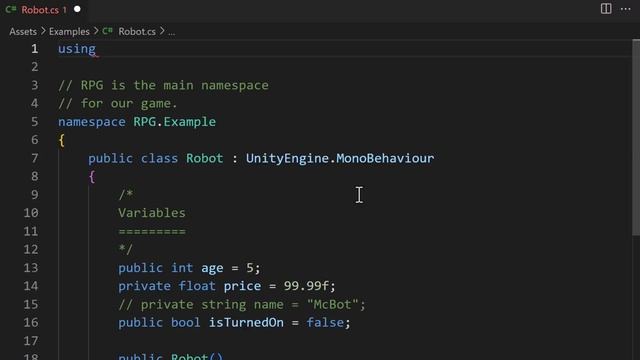Open the Robot.cs breadcrumb item
The height and width of the screenshot is (360, 640).
[137, 32]
